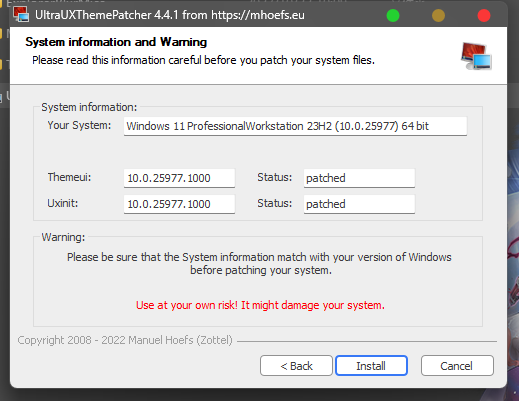Click the 'System information and Warning' heading
Screen dimensions: 519x401
(x=116, y=42)
